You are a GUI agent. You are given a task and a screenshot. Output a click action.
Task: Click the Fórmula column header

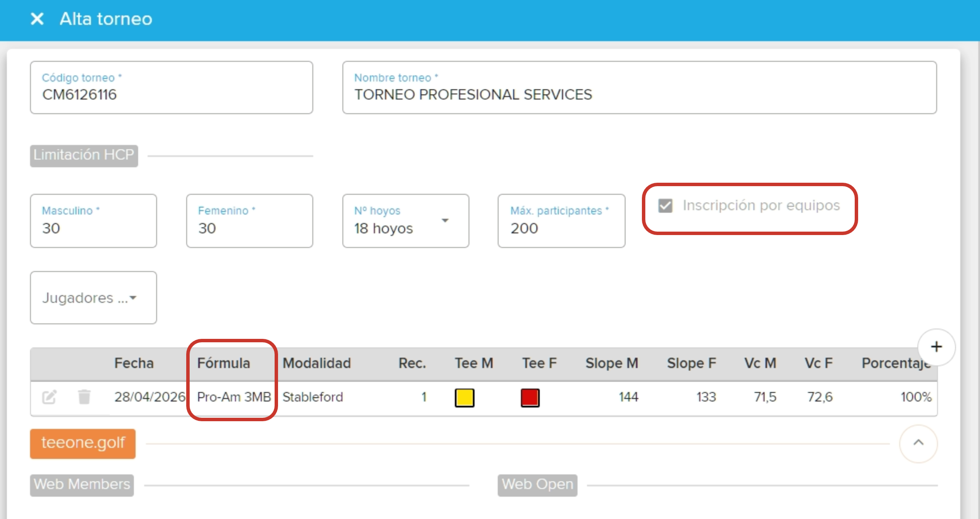pos(224,363)
